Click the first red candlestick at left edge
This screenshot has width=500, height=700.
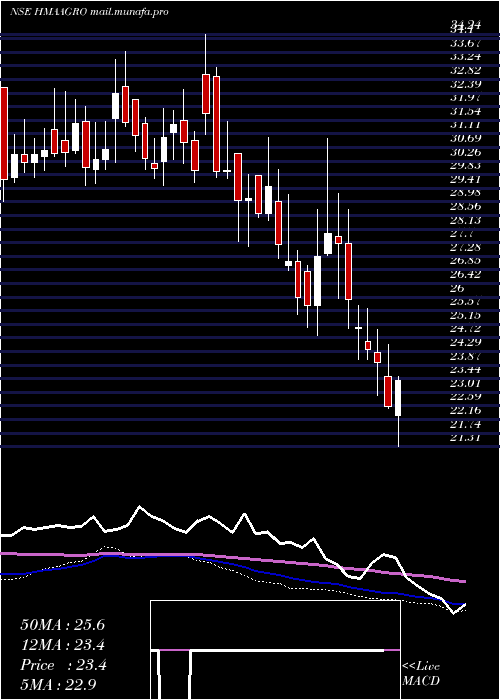point(4,133)
